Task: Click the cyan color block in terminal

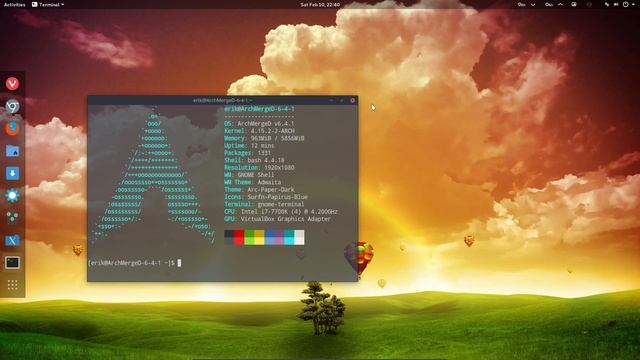Action: pos(289,237)
